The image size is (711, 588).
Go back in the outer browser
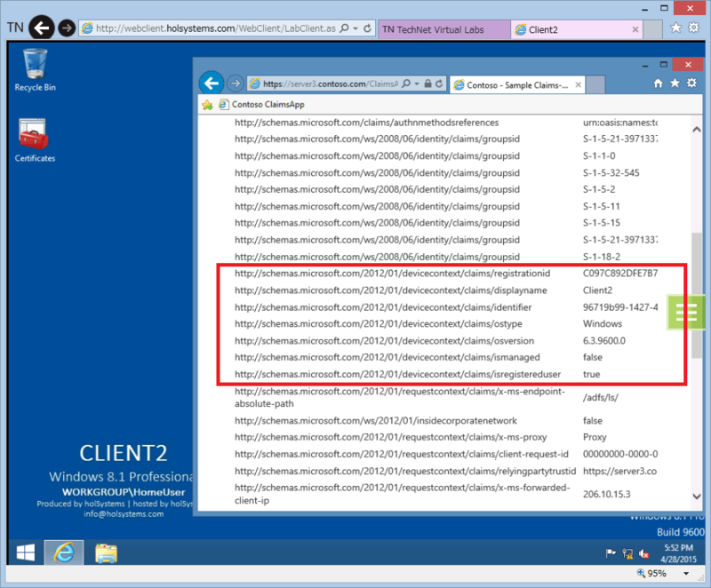(42, 28)
